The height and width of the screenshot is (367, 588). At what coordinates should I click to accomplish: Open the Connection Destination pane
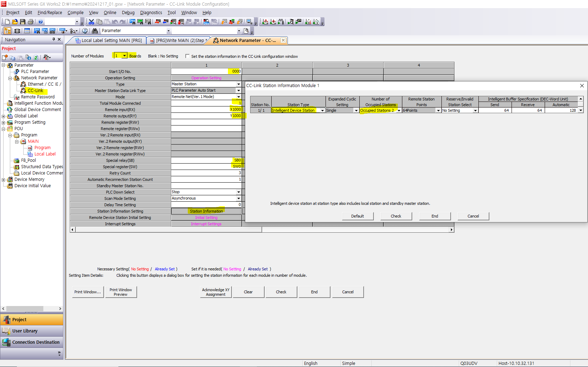(32, 342)
